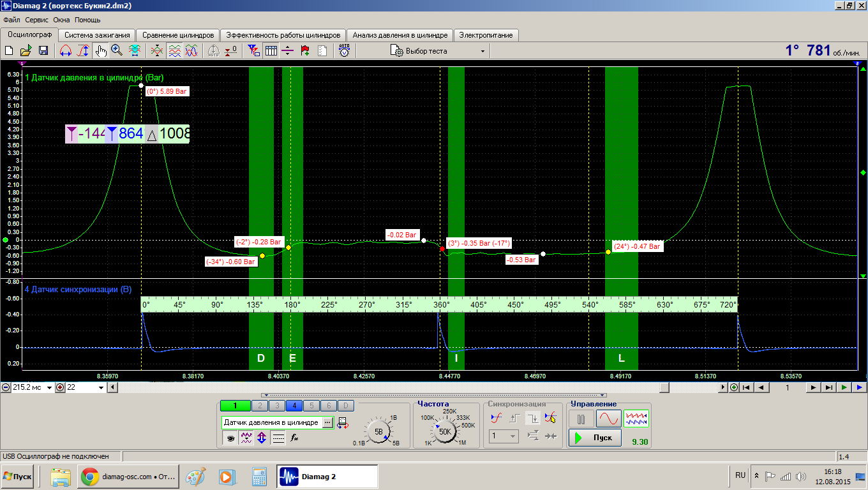
Task: Click the red sine wave mode button
Action: click(608, 419)
